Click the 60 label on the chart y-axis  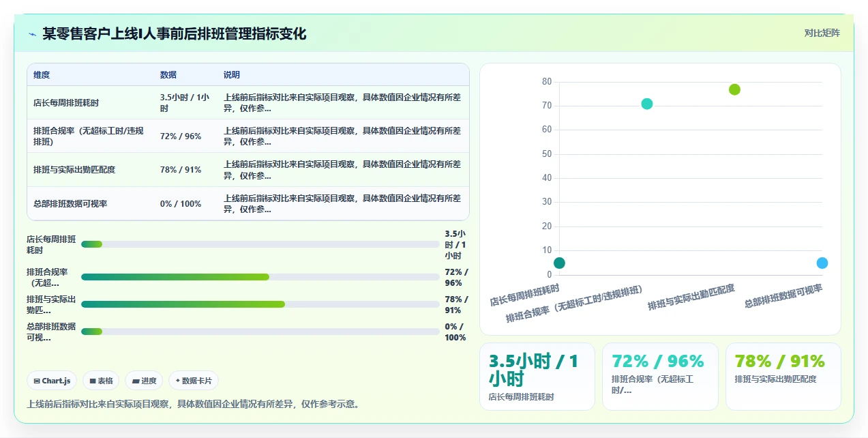pyautogui.click(x=547, y=130)
